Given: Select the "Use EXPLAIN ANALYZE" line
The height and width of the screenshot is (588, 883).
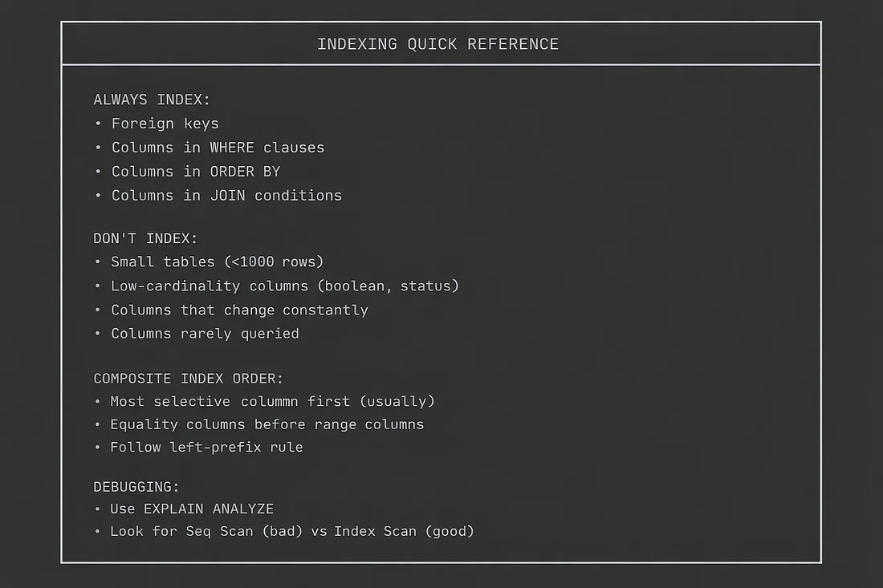Looking at the screenshot, I should (x=192, y=509).
